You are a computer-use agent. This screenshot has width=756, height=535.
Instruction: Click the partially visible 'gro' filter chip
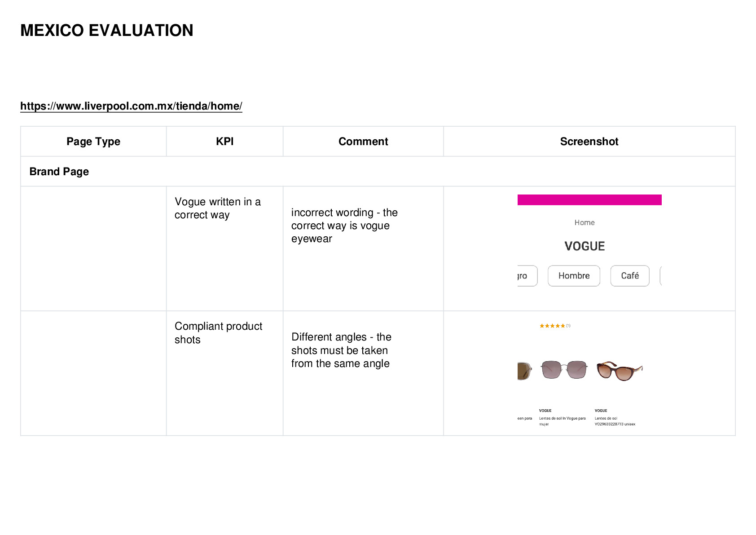point(527,276)
